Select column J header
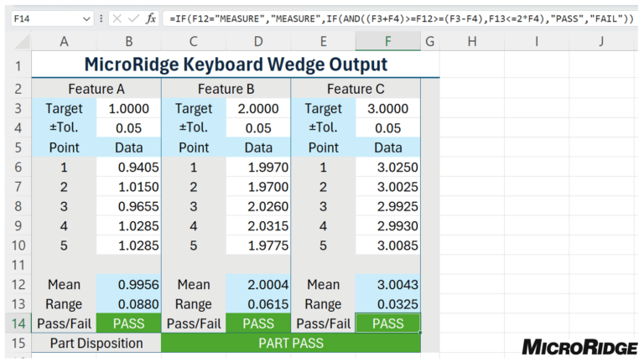 point(601,41)
